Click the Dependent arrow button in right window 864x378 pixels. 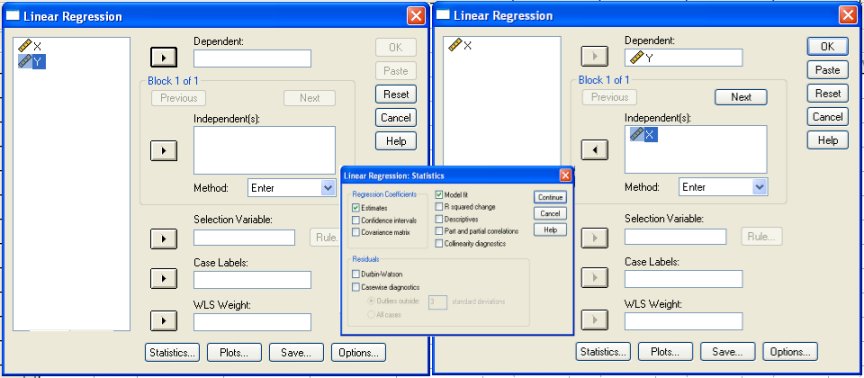(595, 56)
